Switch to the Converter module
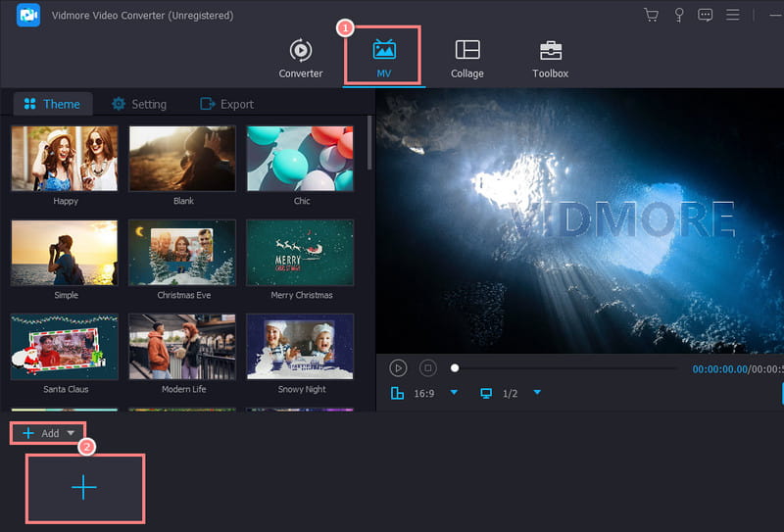This screenshot has width=784, height=532. point(301,58)
